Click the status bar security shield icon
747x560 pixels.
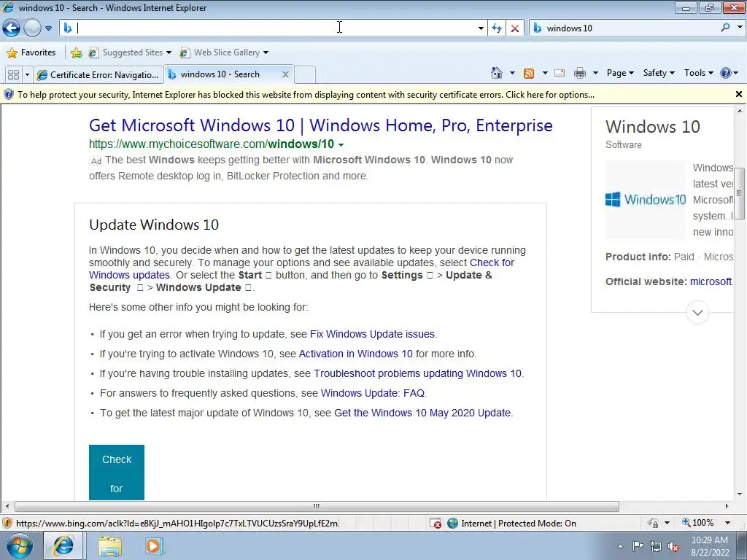tap(7, 524)
